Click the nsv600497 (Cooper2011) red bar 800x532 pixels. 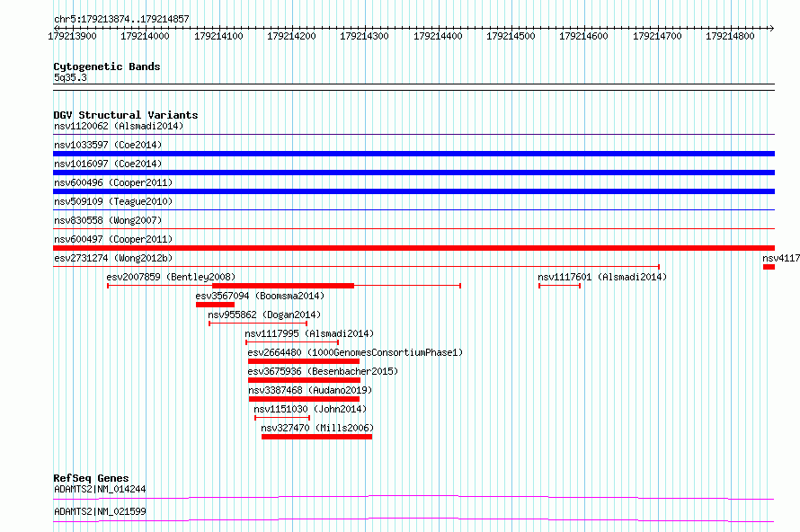click(413, 248)
